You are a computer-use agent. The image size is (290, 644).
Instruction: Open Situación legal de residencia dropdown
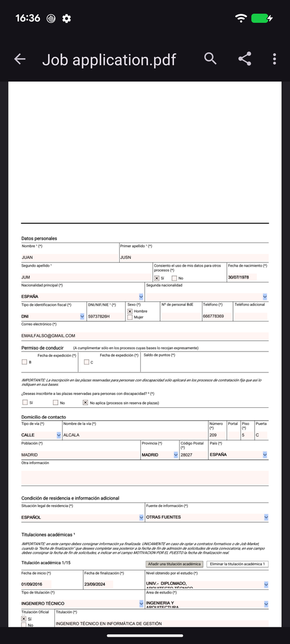tap(141, 517)
